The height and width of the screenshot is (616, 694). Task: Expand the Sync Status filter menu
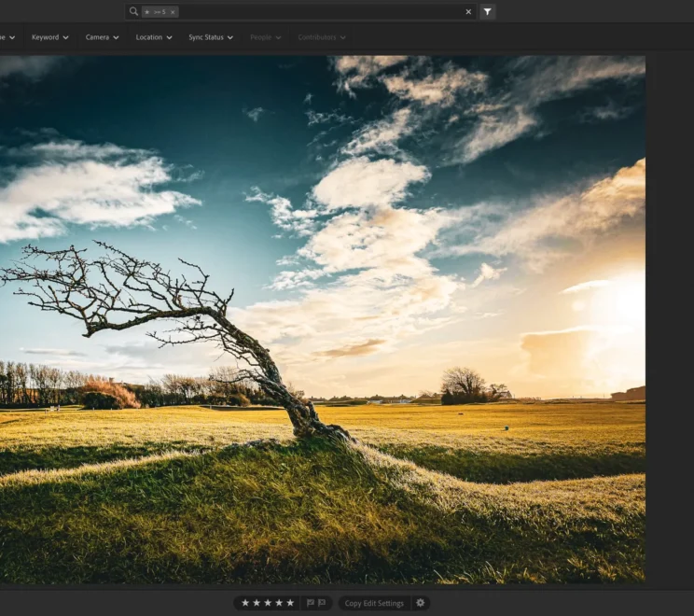coord(211,37)
